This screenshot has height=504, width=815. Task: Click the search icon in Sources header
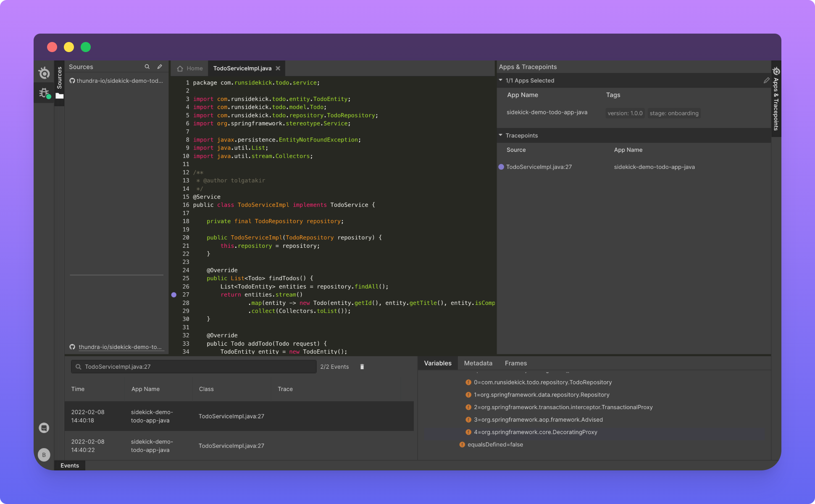[x=147, y=67]
